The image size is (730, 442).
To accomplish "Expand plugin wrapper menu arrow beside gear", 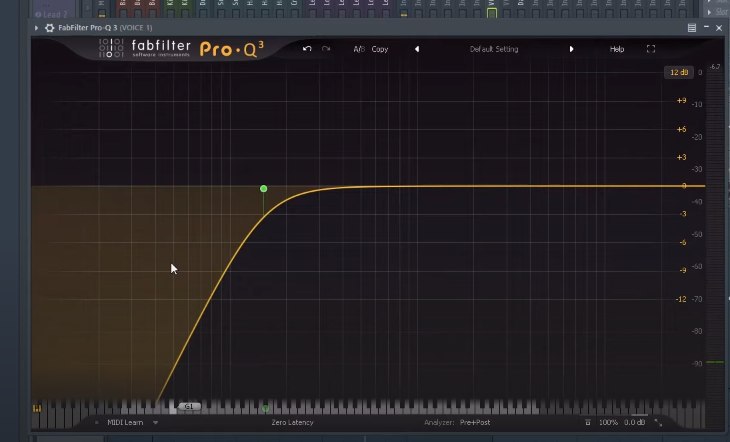I will click(36, 28).
